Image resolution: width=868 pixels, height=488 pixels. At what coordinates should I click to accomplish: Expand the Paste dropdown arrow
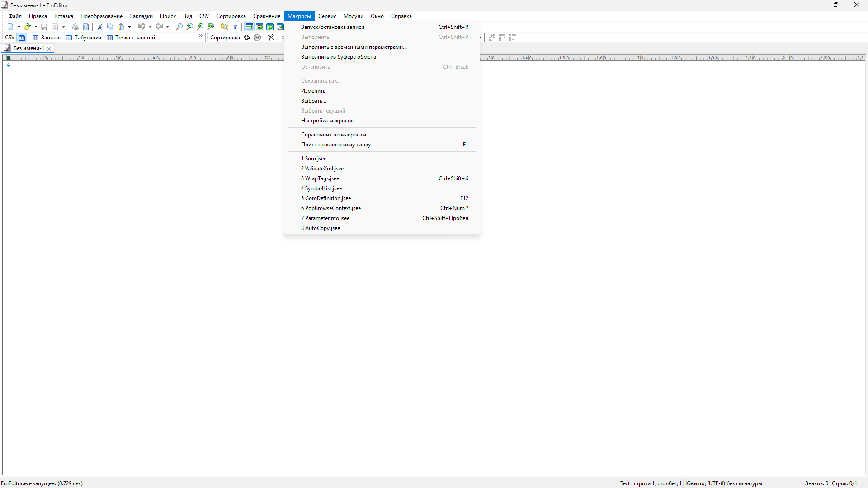click(129, 27)
